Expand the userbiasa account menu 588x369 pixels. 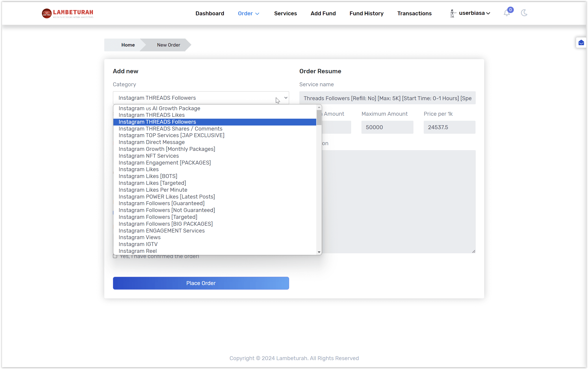click(x=471, y=13)
